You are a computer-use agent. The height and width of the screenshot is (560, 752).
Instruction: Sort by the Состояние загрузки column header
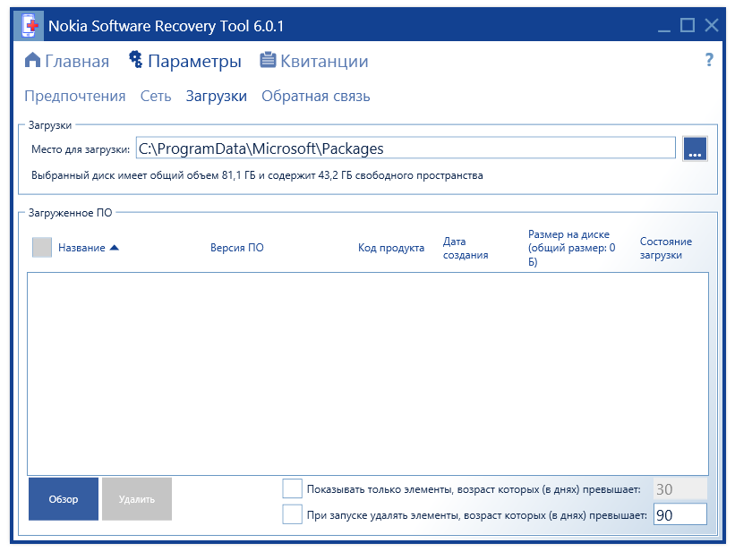[666, 248]
